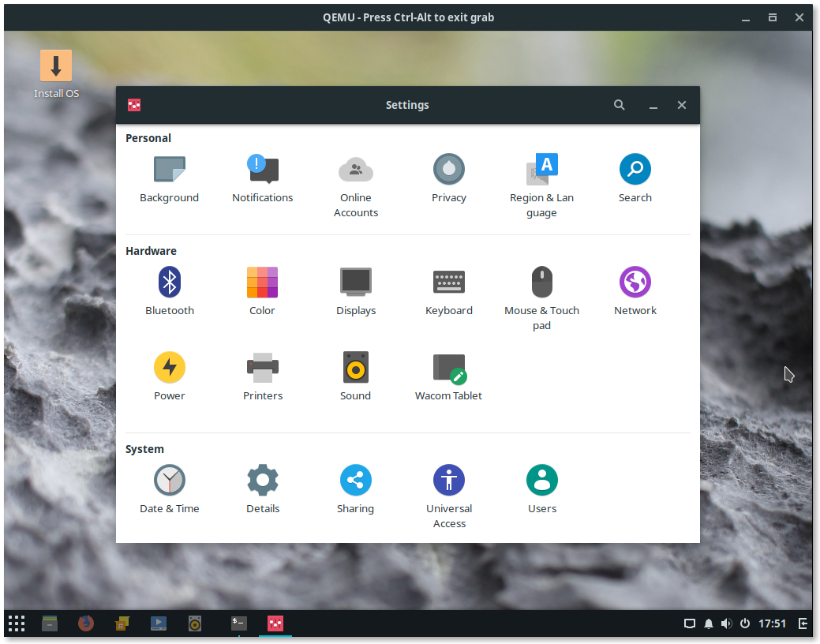Open Network settings

click(635, 291)
